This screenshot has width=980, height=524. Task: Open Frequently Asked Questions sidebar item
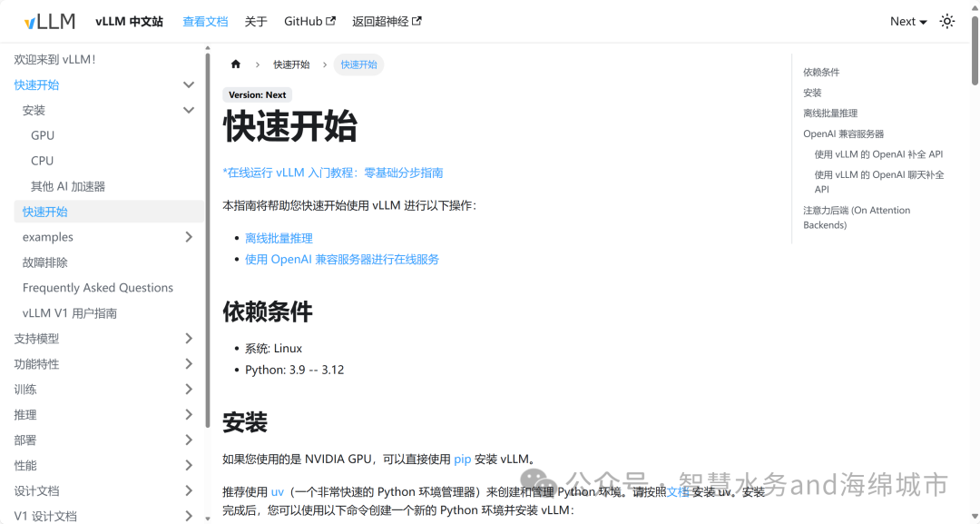click(97, 288)
